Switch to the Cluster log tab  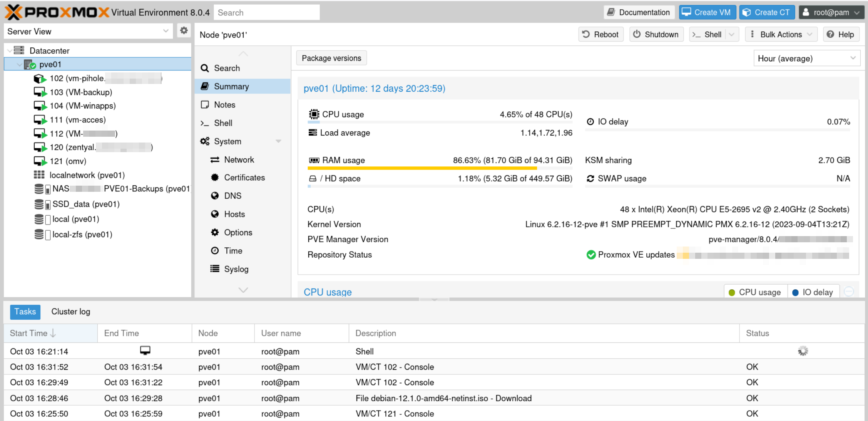71,312
